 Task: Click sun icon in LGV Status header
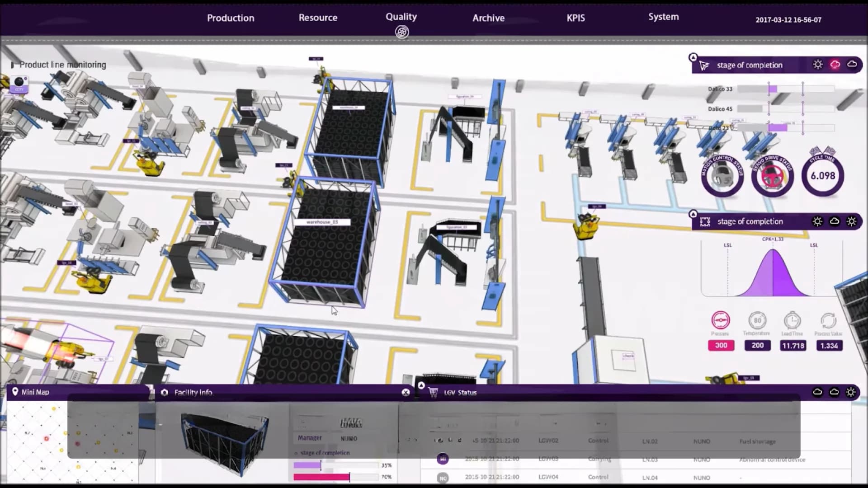(851, 392)
